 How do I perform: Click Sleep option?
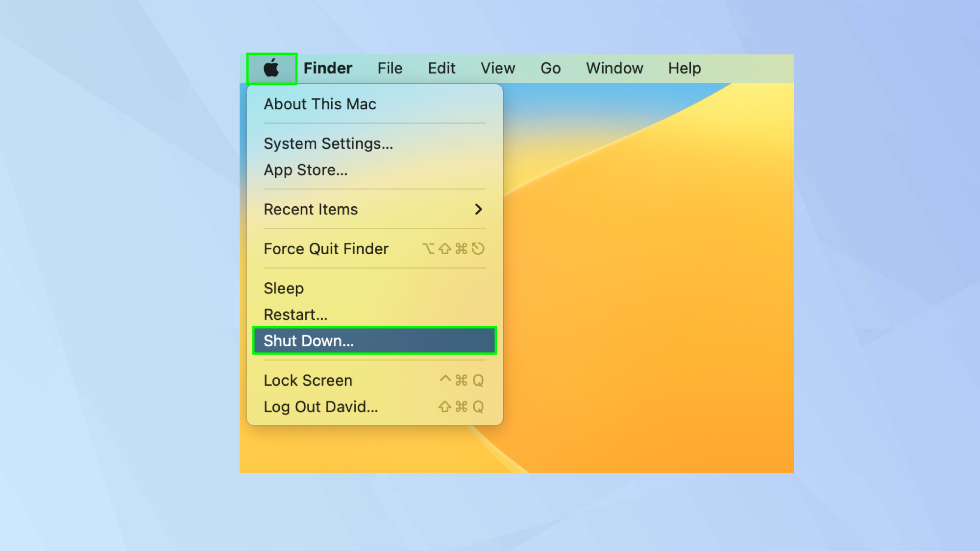[283, 288]
